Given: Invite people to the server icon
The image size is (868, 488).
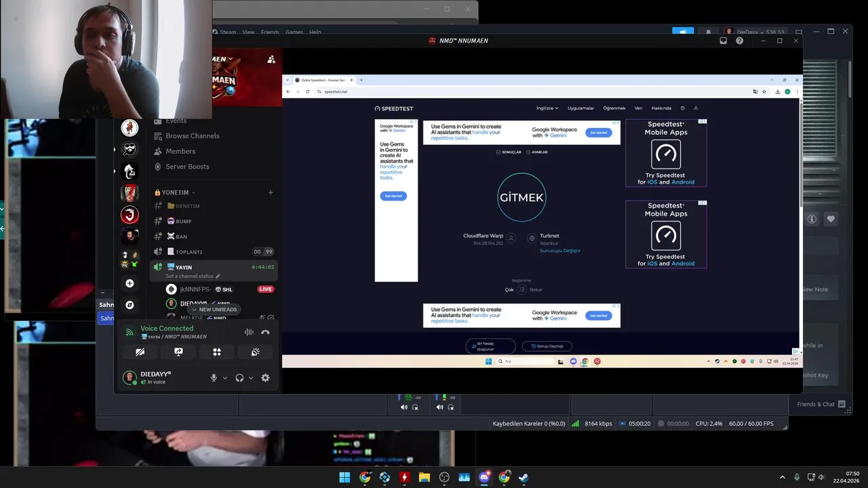Looking at the screenshot, I should (x=271, y=60).
